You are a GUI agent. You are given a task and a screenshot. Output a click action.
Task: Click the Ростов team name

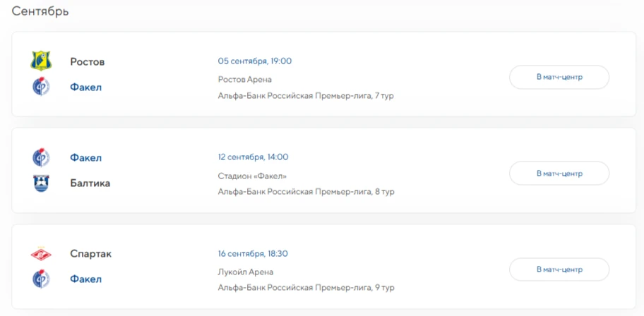[88, 62]
